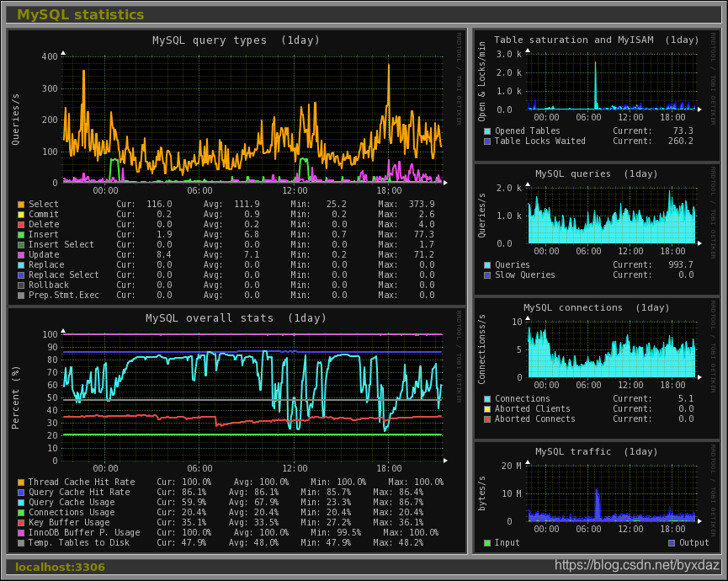
Task: Click the Aborted Clients legend label
Action: 533,408
